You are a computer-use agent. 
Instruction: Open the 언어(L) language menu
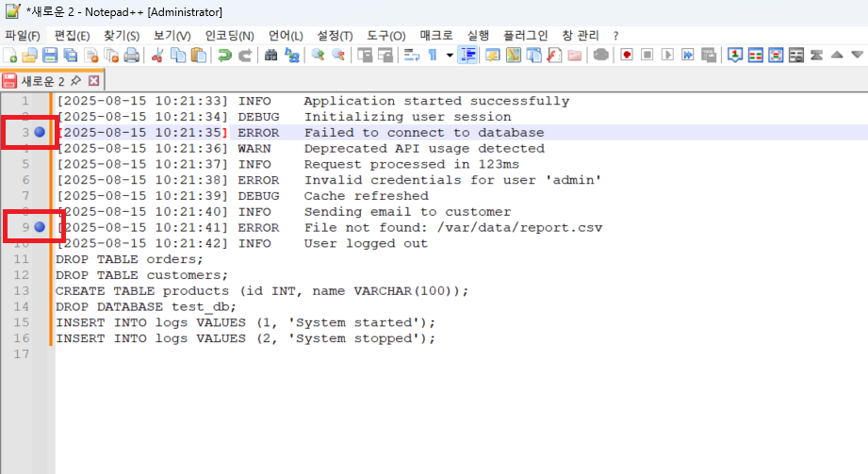(x=286, y=36)
